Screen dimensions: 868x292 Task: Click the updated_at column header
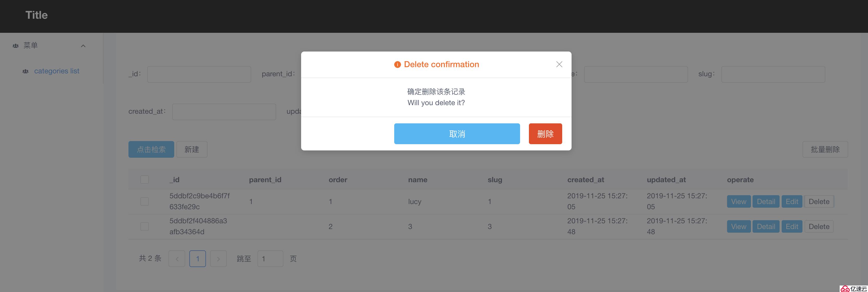666,180
